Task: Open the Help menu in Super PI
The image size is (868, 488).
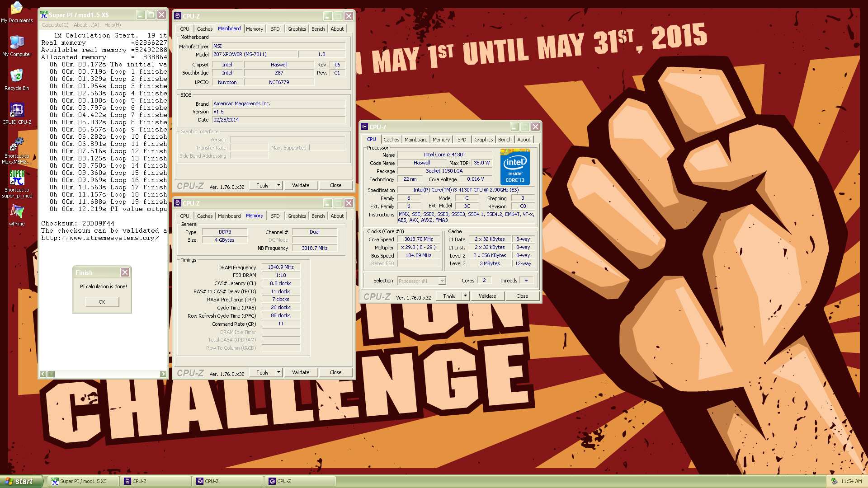Action: pos(113,25)
